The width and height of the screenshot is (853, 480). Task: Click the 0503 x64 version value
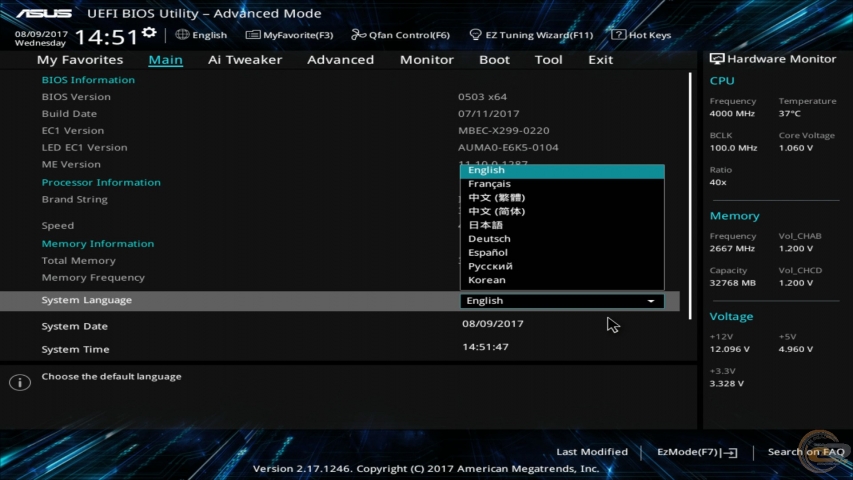pyautogui.click(x=482, y=97)
